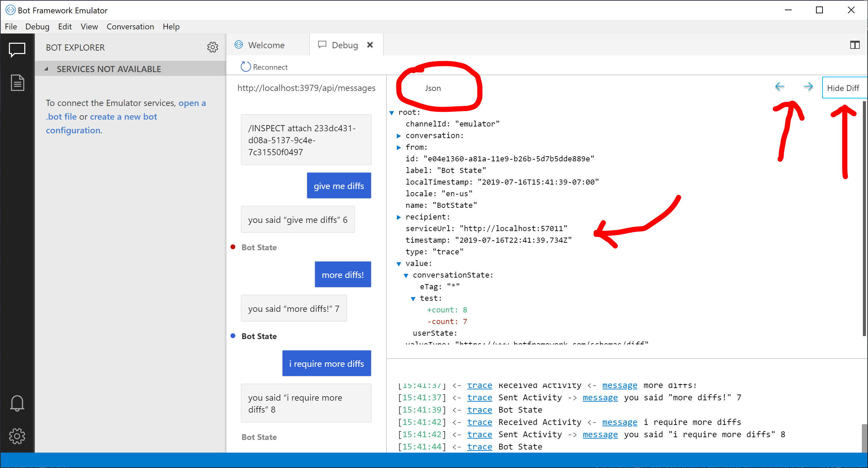This screenshot has height=468, width=868.
Task: Click create a new bot configuration link
Action: pyautogui.click(x=101, y=123)
